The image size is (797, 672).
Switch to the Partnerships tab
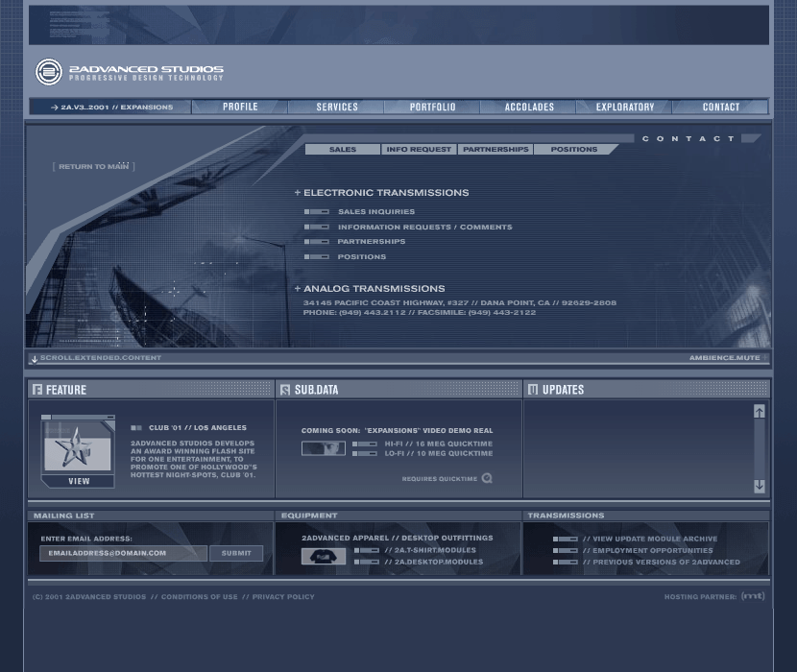pos(495,150)
